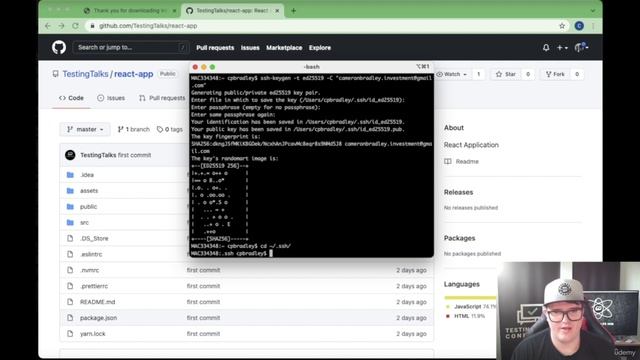Viewport: 640px width, 360px height.
Task: Open Explore in the header
Action: pos(320,48)
